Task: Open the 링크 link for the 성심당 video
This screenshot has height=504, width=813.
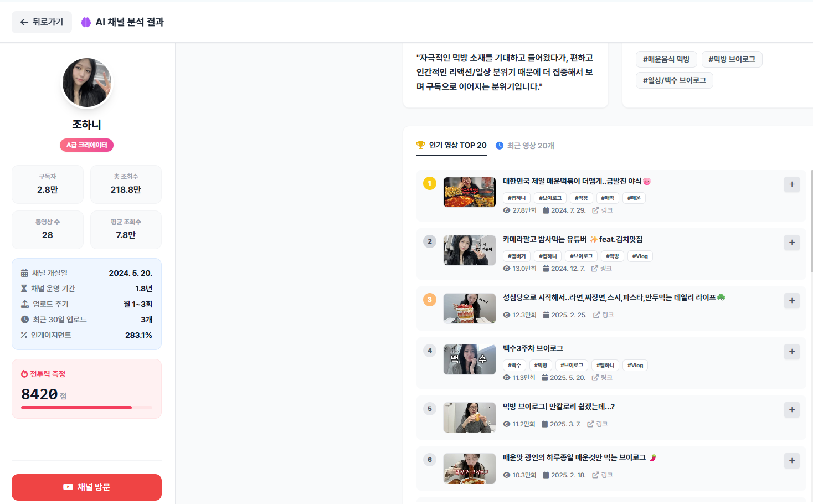Action: [x=603, y=315]
